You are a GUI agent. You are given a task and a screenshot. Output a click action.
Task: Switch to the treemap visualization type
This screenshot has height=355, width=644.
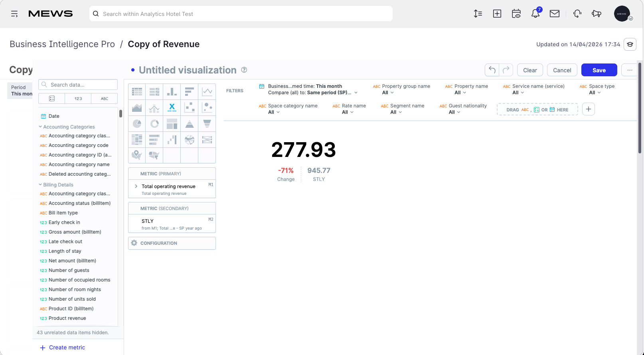tap(172, 124)
